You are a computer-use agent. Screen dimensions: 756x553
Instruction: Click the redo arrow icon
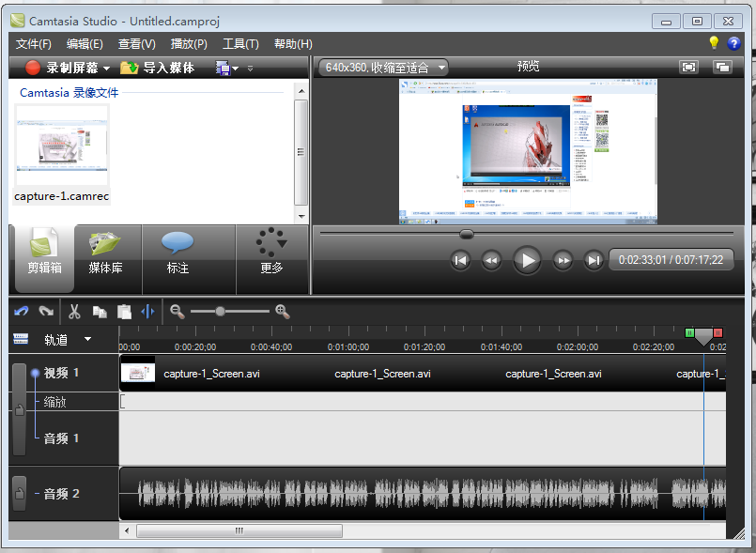coord(46,312)
